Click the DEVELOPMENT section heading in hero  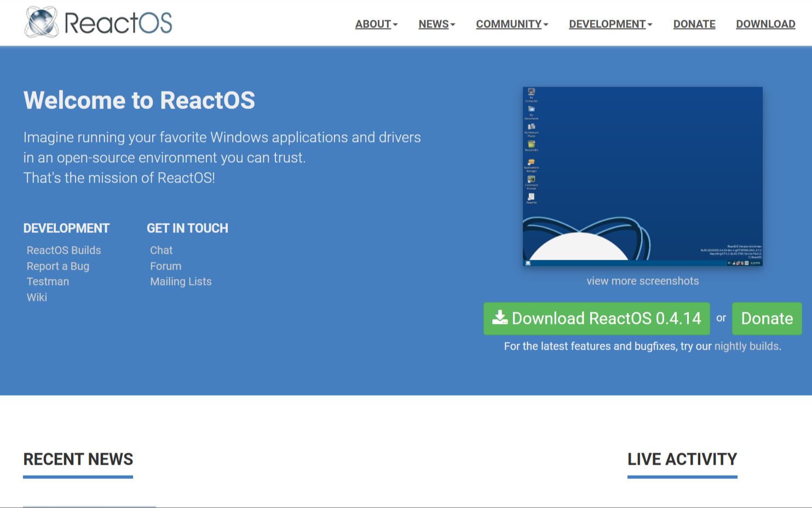tap(66, 228)
